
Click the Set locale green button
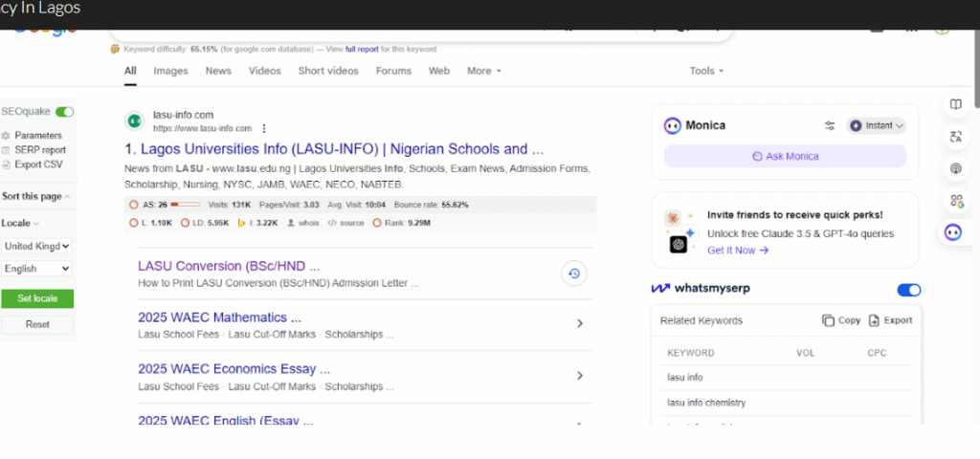click(37, 298)
